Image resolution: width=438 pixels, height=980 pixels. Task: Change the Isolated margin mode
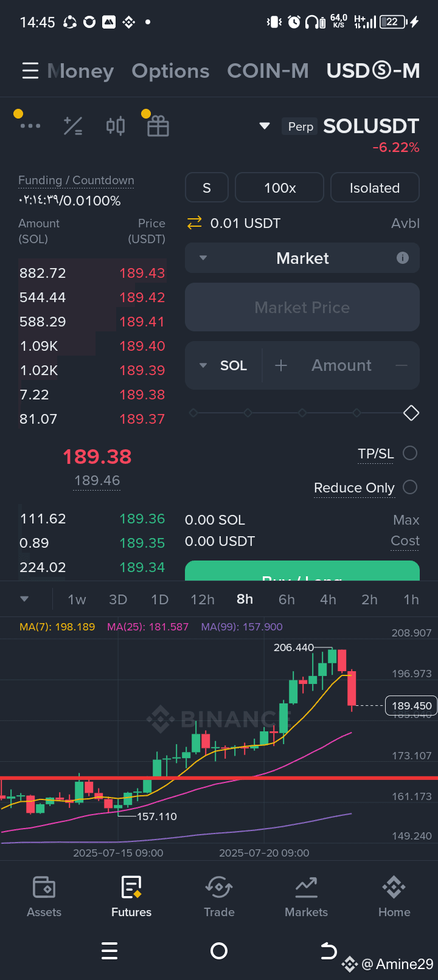click(375, 188)
